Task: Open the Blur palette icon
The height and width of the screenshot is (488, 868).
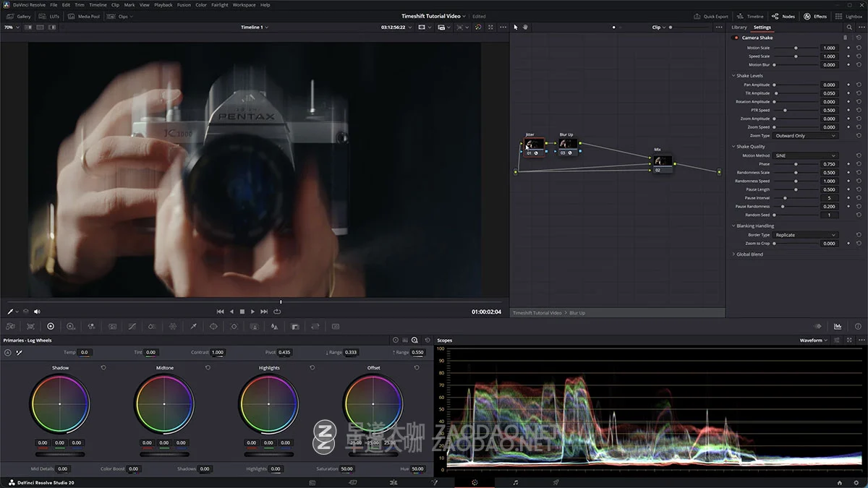Action: (274, 326)
